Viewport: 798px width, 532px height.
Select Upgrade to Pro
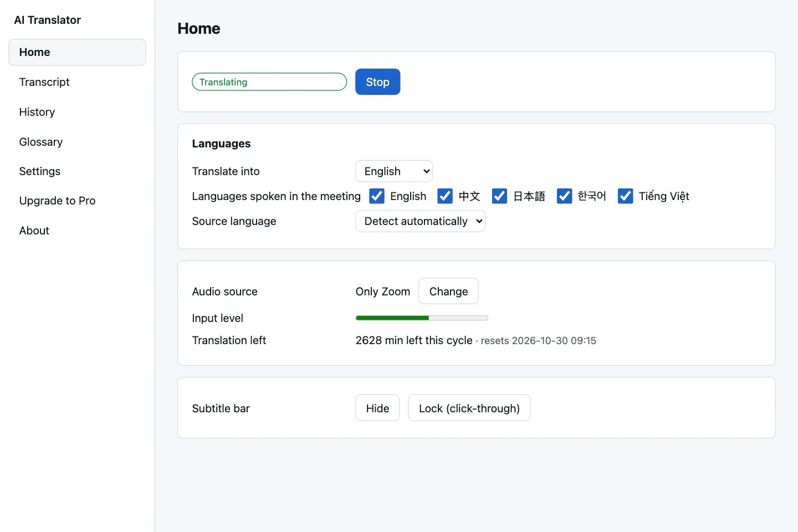coord(77,201)
